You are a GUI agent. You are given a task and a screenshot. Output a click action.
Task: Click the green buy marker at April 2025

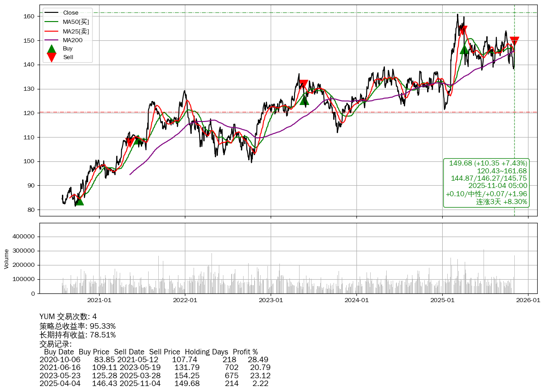[x=464, y=49]
